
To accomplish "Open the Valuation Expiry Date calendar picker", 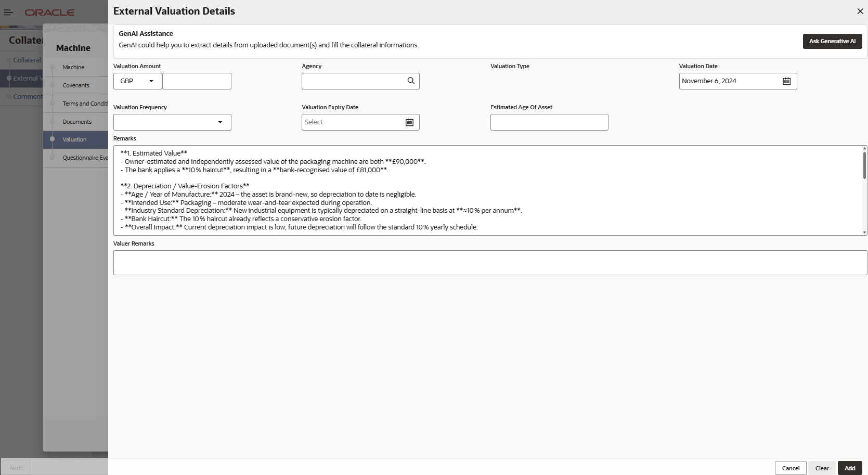I will (410, 122).
